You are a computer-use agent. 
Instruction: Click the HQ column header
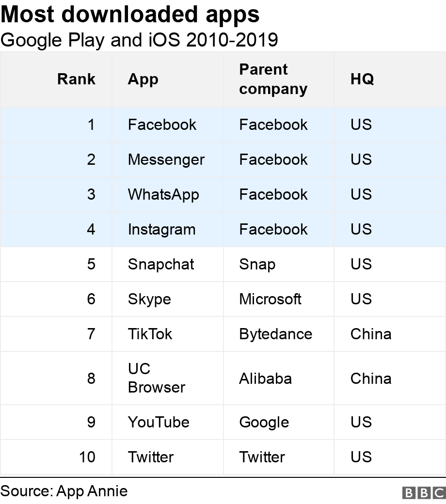(362, 79)
